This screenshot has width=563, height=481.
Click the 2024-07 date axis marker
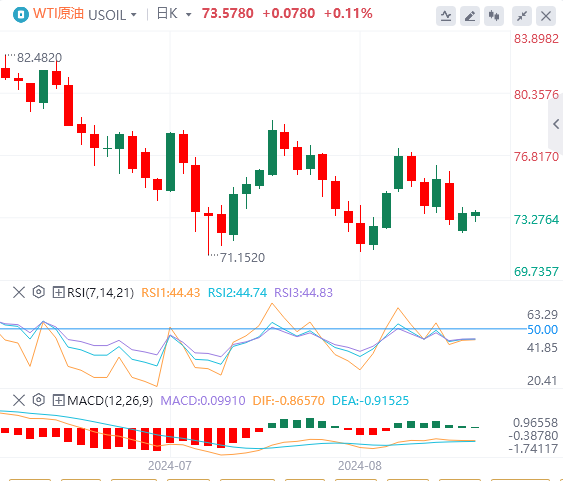point(169,466)
